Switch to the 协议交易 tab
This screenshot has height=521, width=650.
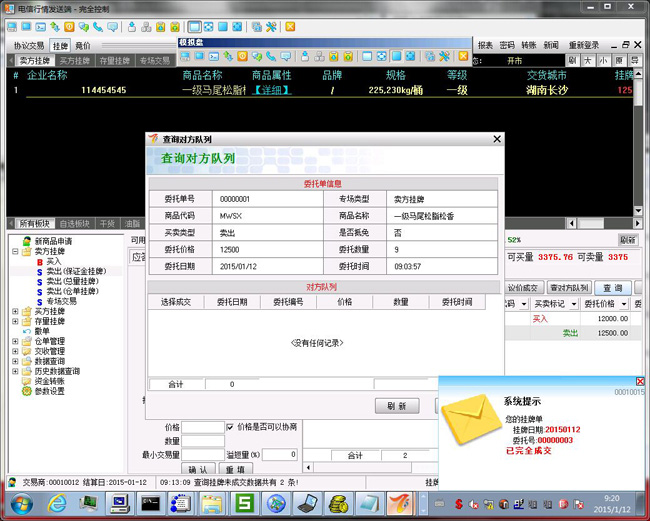[x=29, y=46]
